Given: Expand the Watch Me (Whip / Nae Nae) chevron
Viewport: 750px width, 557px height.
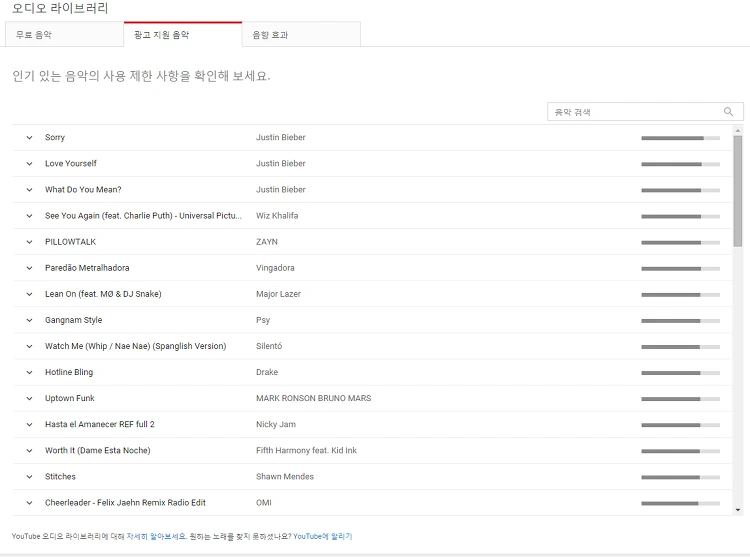Looking at the screenshot, I should point(29,346).
